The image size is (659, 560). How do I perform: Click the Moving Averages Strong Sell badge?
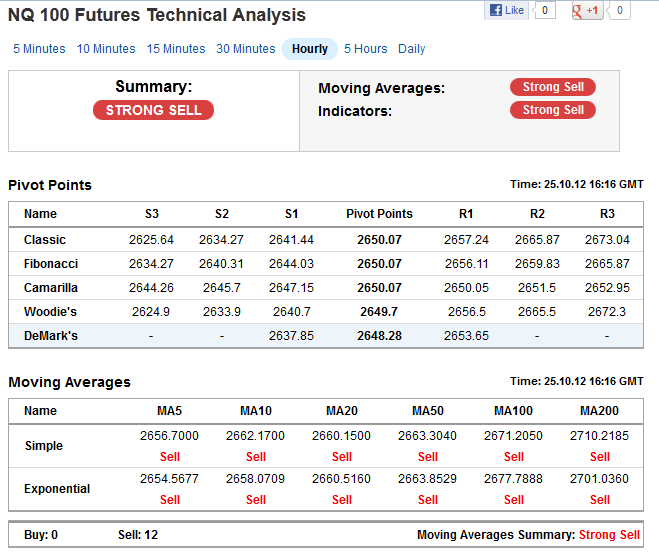tap(553, 87)
